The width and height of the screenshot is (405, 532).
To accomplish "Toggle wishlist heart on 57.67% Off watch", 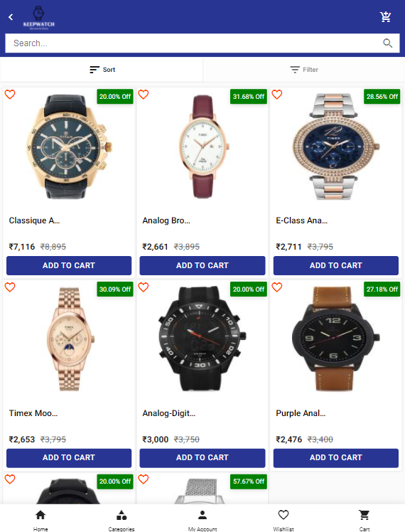I will (x=144, y=479).
